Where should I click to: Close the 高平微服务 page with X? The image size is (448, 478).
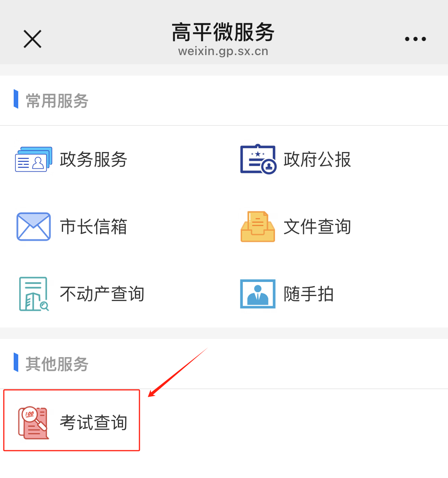point(33,39)
